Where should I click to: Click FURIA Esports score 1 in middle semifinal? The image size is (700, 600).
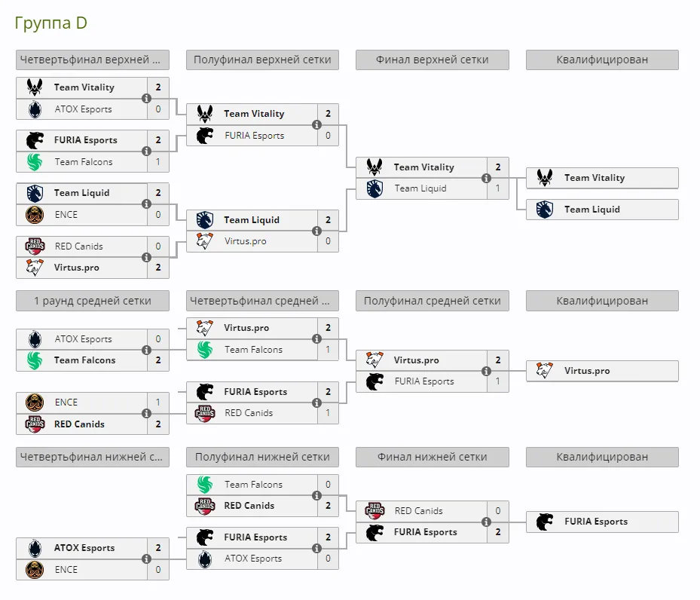pos(498,381)
